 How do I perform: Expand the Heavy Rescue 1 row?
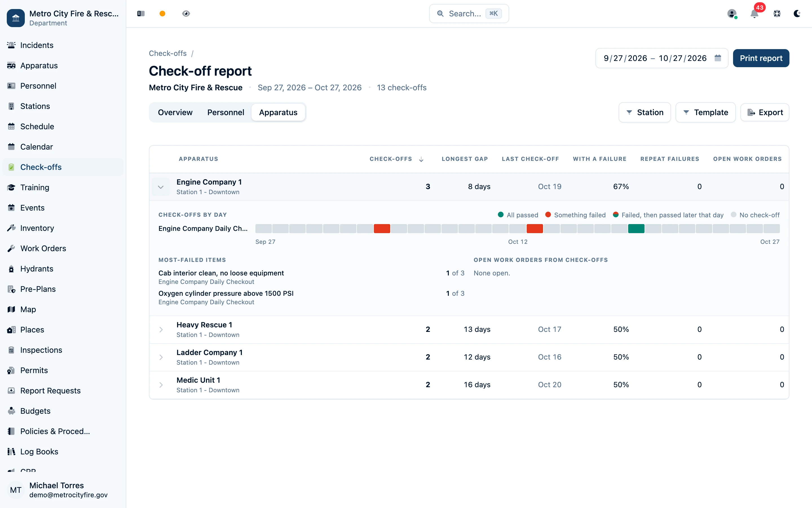pyautogui.click(x=161, y=330)
